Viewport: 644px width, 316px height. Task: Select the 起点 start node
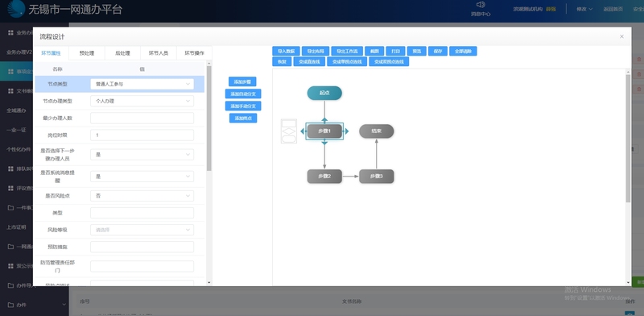(x=324, y=93)
